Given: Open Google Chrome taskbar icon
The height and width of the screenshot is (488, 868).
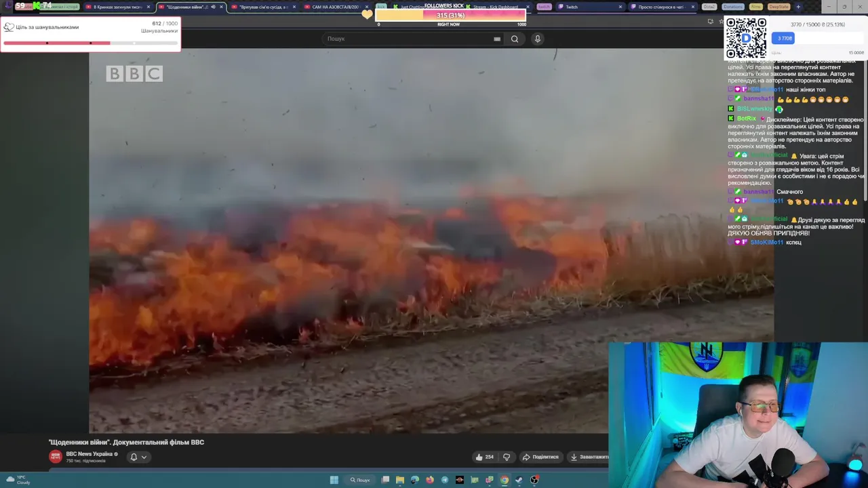Looking at the screenshot, I should coord(505,480).
